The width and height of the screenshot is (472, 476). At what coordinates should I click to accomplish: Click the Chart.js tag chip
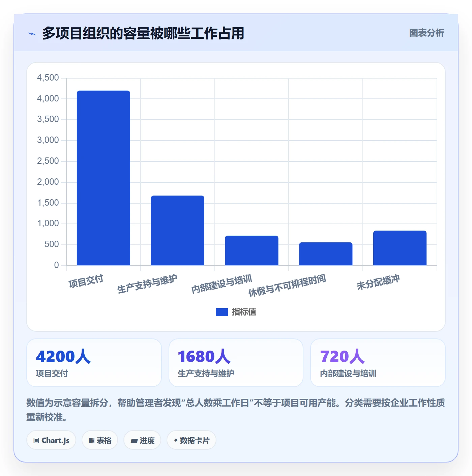[51, 440]
